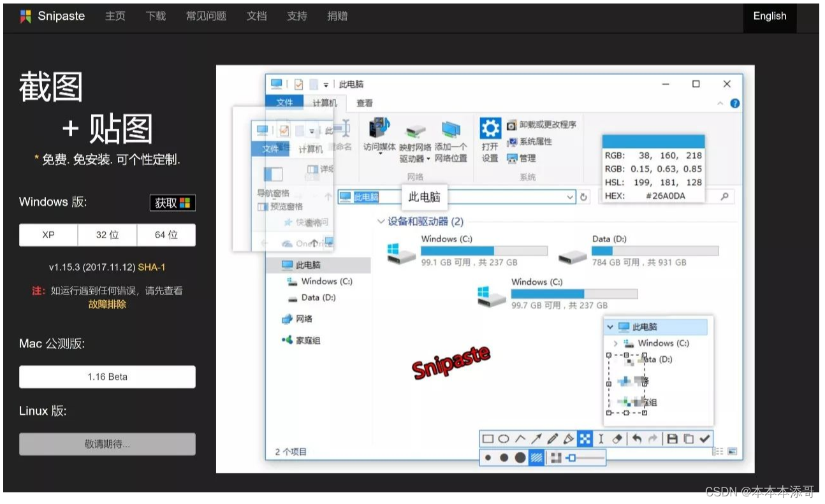
Task: Download the 64 位 version
Action: click(166, 235)
